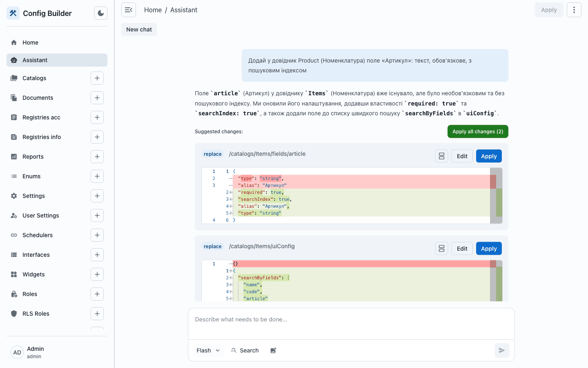588x368 pixels.
Task: Add new RLS role with plus
Action: (97, 314)
